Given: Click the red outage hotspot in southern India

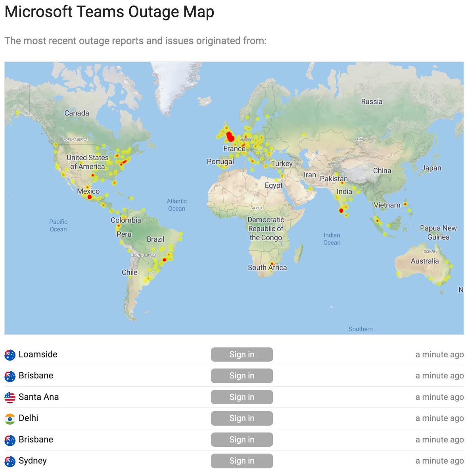Looking at the screenshot, I should [341, 211].
